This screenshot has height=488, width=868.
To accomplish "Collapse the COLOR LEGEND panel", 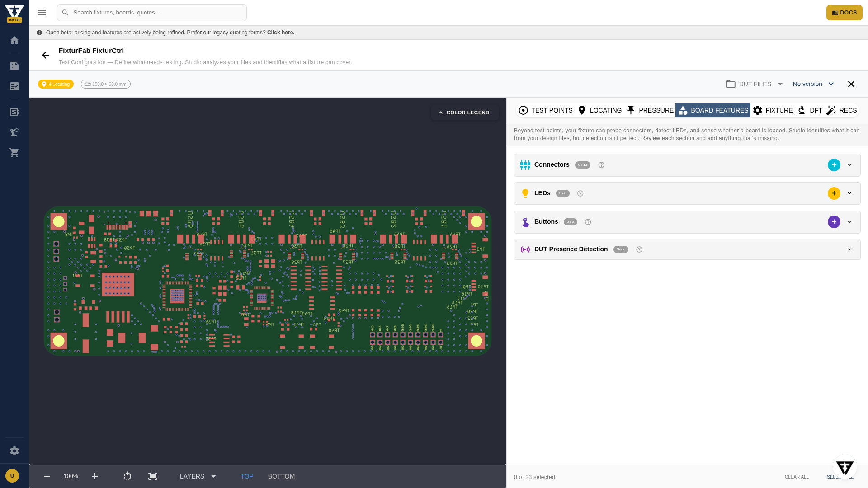I will point(465,113).
